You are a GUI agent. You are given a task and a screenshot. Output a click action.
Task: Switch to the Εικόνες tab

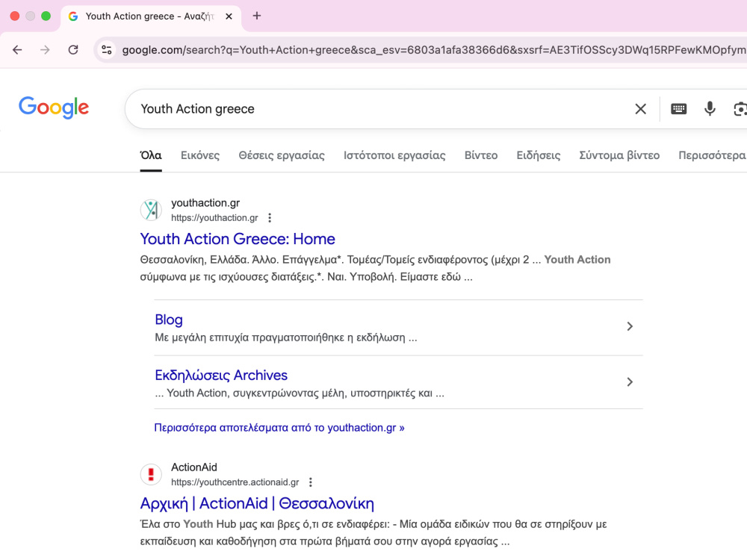click(200, 156)
